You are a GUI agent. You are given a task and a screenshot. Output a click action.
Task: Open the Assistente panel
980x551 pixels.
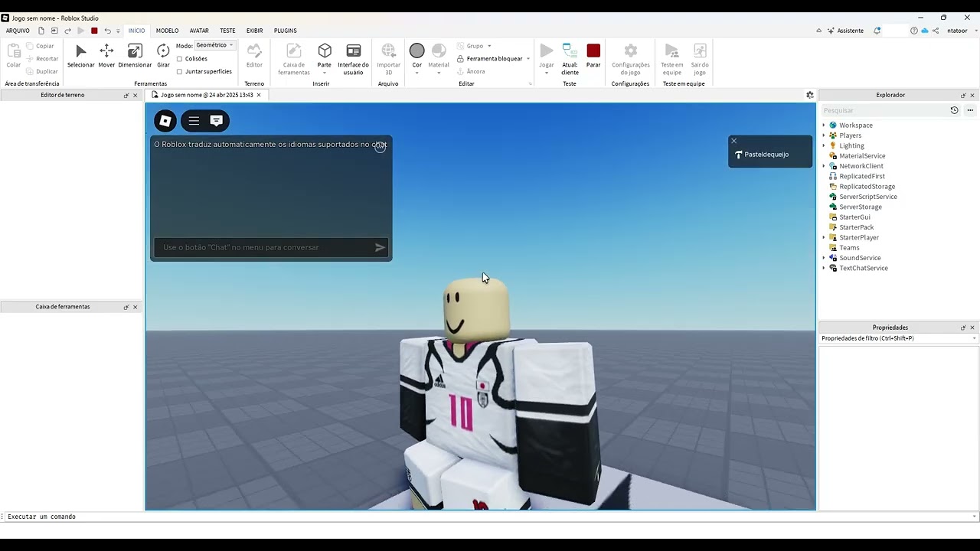click(845, 31)
